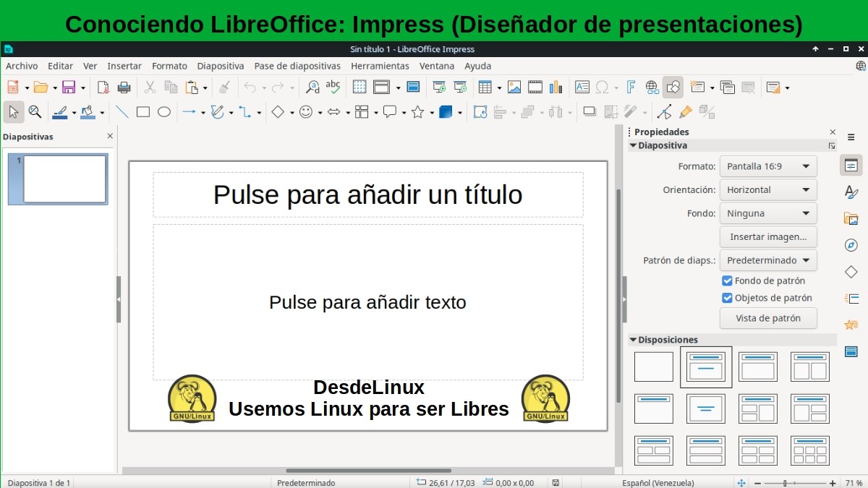Open the Orientación dropdown
The width and height of the screenshot is (868, 488).
coord(768,189)
